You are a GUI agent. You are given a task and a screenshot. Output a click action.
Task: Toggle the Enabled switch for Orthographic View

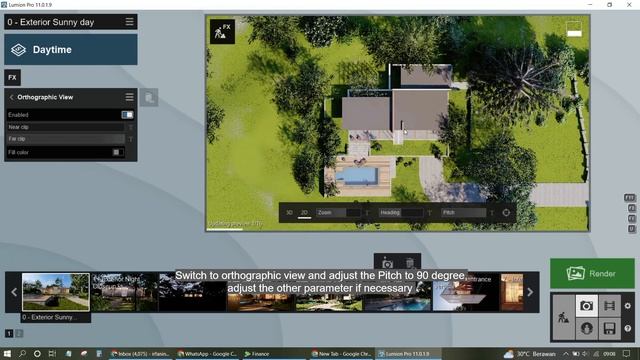coord(127,115)
